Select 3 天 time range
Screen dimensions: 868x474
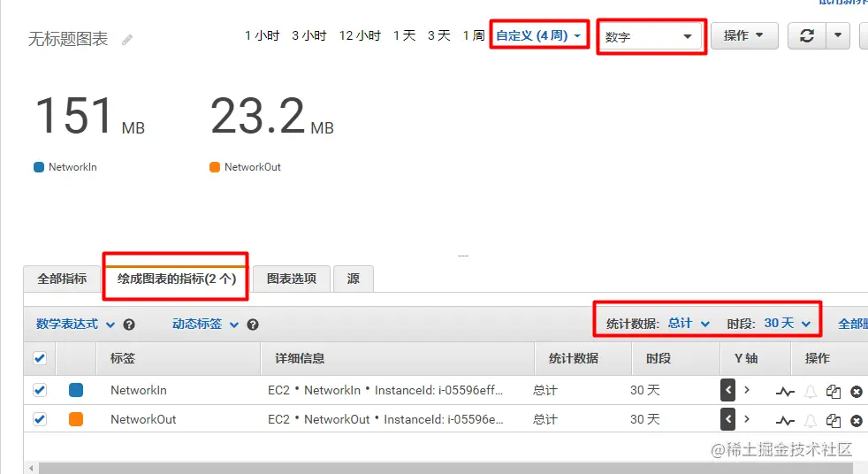coord(439,35)
